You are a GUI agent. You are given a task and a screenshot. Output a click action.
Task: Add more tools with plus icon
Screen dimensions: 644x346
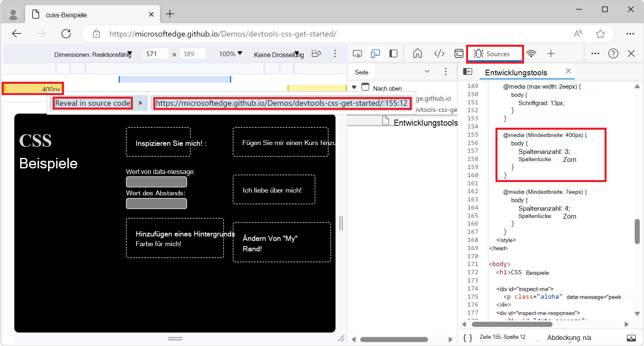551,54
